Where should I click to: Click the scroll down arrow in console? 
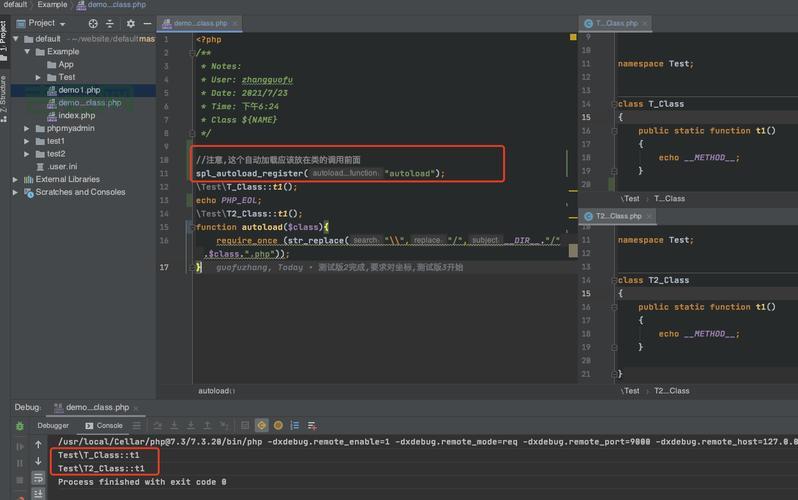(40, 461)
